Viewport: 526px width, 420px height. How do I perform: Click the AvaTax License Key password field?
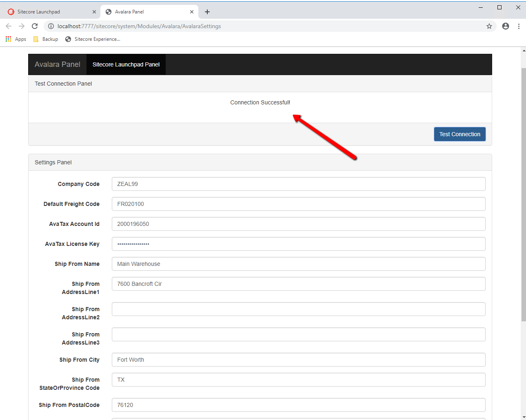coord(299,244)
